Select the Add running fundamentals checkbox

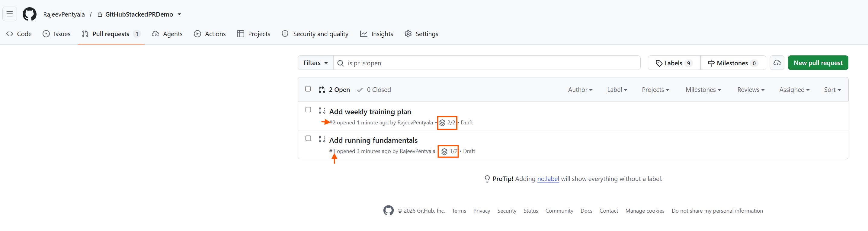pyautogui.click(x=308, y=138)
